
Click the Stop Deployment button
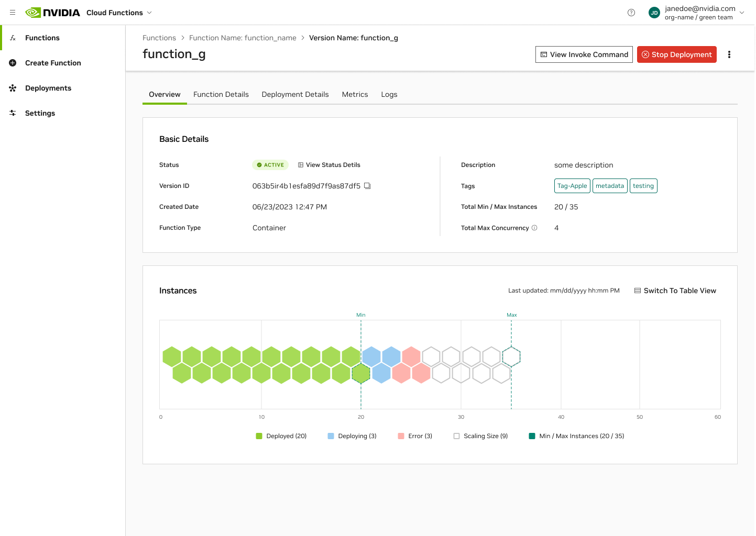(x=676, y=54)
